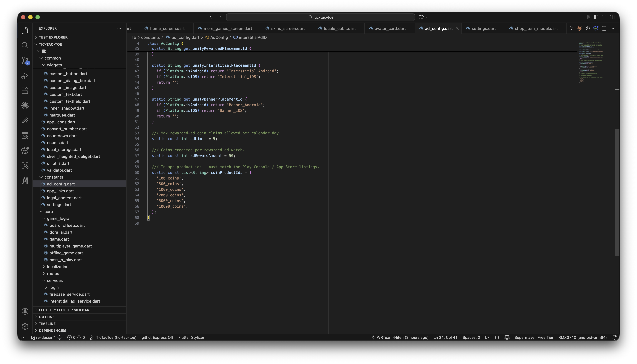This screenshot has width=637, height=364.
Task: Open the timeline history icon in editor toolbar
Action: tap(588, 29)
